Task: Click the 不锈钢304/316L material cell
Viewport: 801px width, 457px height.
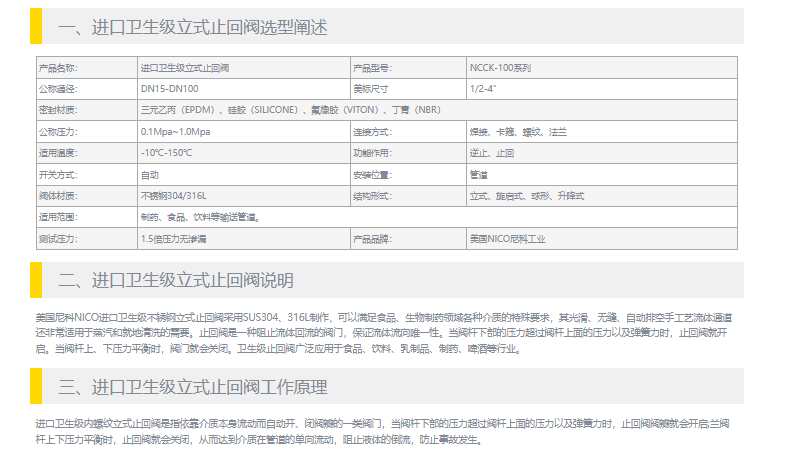Action: tap(180, 196)
